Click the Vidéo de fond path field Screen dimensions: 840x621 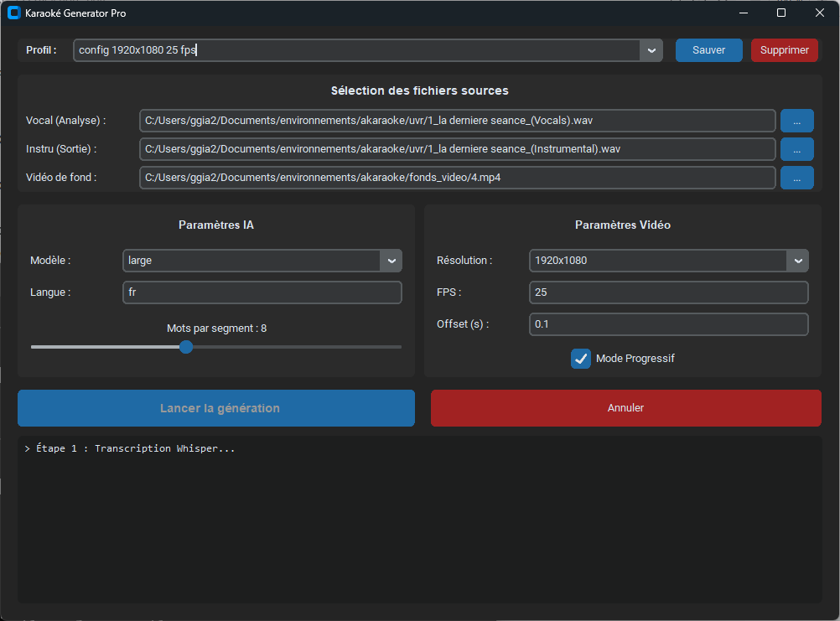point(457,178)
